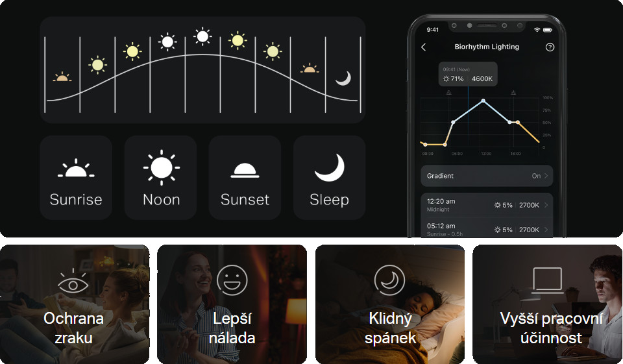The width and height of the screenshot is (623, 364).
Task: Open the Lepší nálada card
Action: click(x=232, y=304)
